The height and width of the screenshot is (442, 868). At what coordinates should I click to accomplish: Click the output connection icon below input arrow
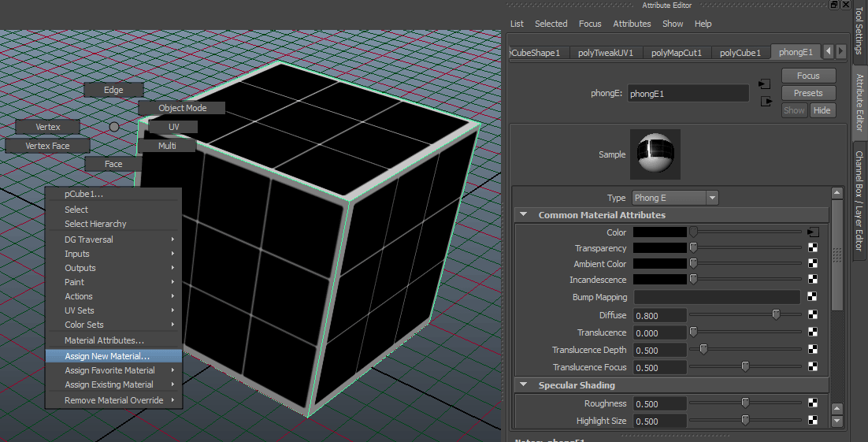click(x=764, y=102)
